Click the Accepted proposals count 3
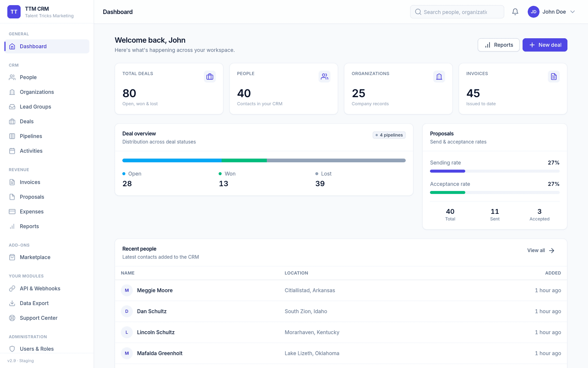The height and width of the screenshot is (368, 588). click(539, 212)
